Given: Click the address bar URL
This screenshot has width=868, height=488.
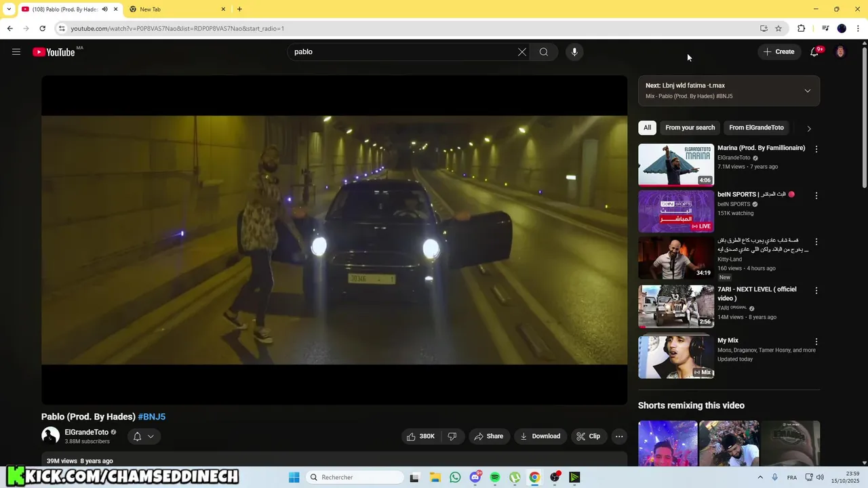Looking at the screenshot, I should click(178, 28).
